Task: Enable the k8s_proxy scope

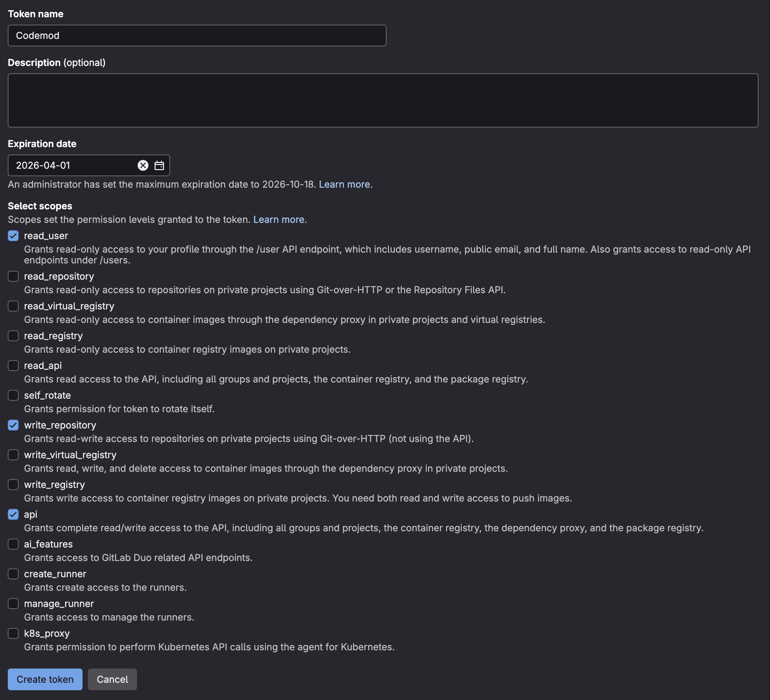Action: 13,633
